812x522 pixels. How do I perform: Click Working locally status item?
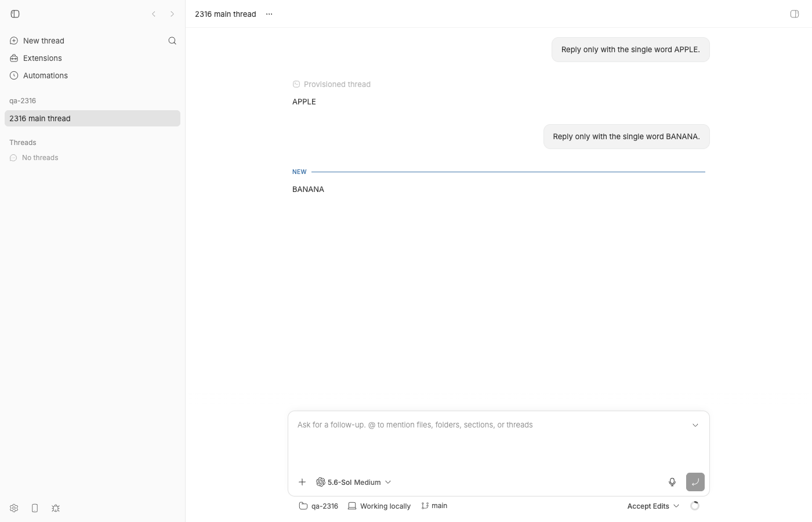tap(379, 506)
